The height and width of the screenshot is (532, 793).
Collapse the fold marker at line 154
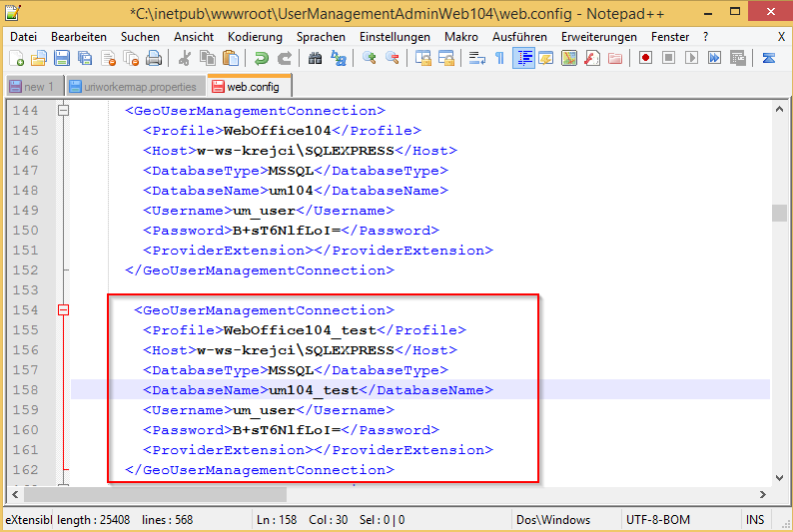coord(64,310)
